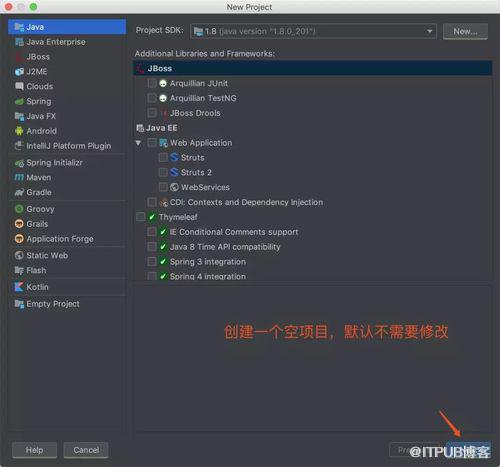Screen dimensions: 500x467
Task: Click the Struts 2 S icon
Action: pos(174,172)
